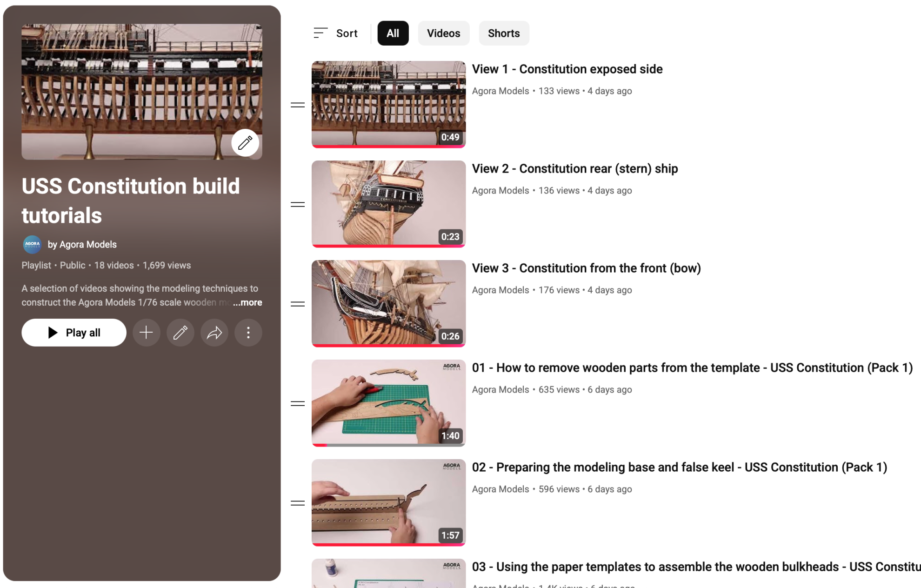
Task: Click the Play all button
Action: tap(74, 333)
